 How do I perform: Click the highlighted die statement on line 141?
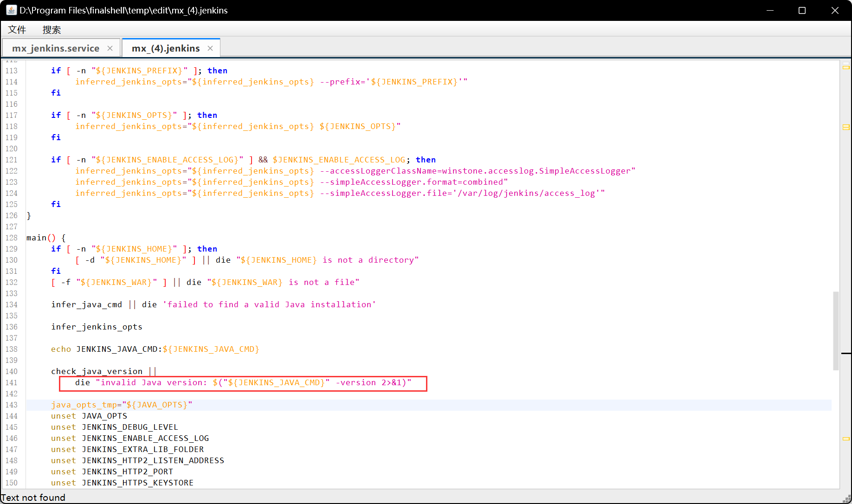tap(241, 383)
